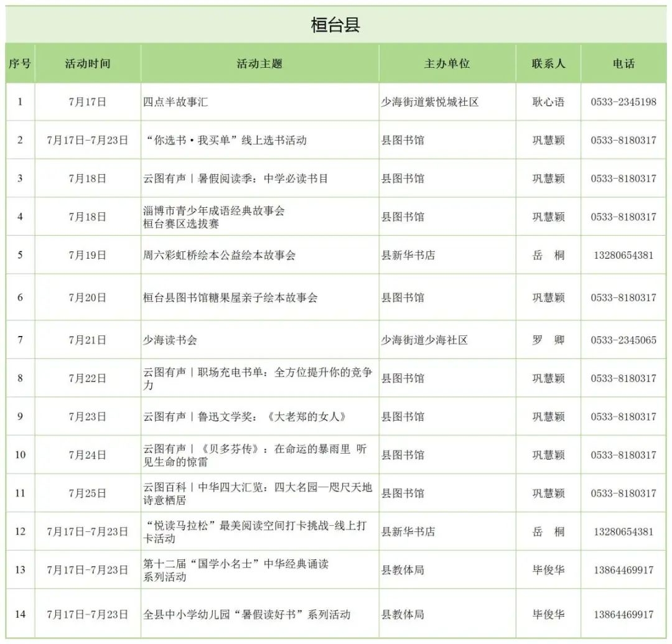Click contact '岳 桐' in row 12
This screenshot has height=644, width=672.
pos(548,532)
